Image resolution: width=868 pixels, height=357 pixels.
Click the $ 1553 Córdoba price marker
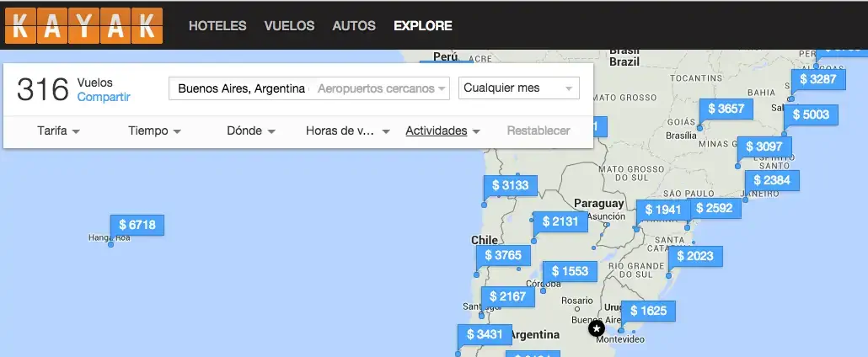coord(570,271)
